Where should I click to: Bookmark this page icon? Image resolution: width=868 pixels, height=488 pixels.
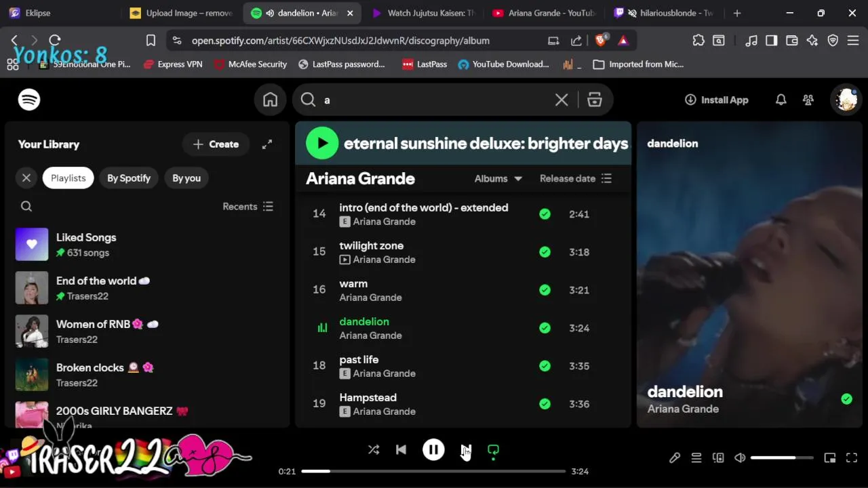[151, 41]
